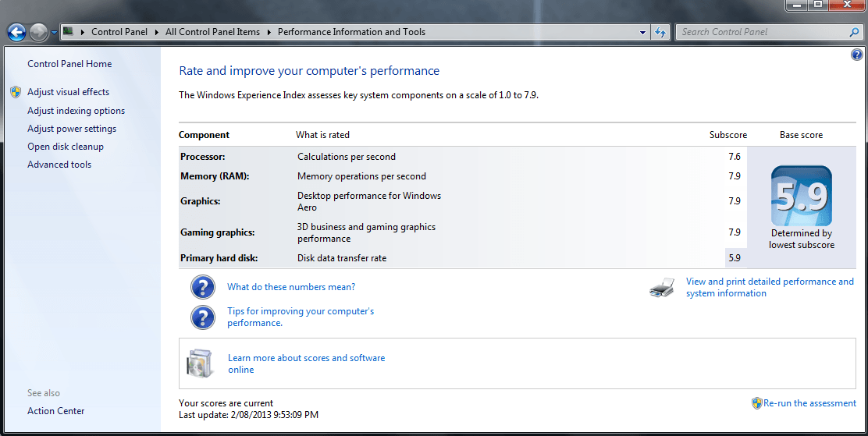
Task: Click the greyed Forward arrow button
Action: coord(38,33)
